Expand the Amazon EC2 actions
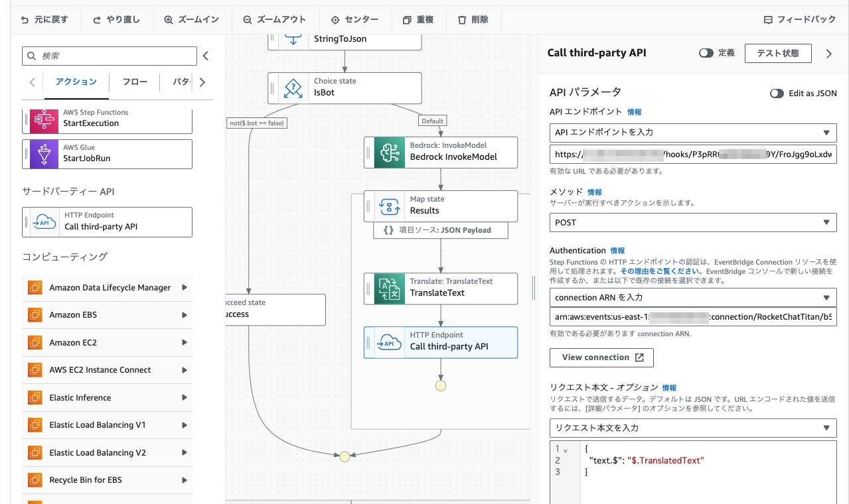 (x=185, y=343)
